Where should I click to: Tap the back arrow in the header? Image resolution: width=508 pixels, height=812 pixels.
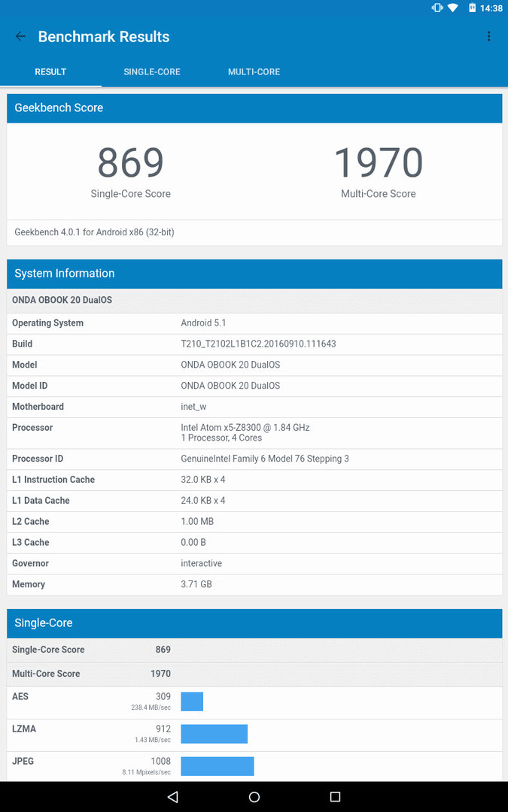pos(21,36)
